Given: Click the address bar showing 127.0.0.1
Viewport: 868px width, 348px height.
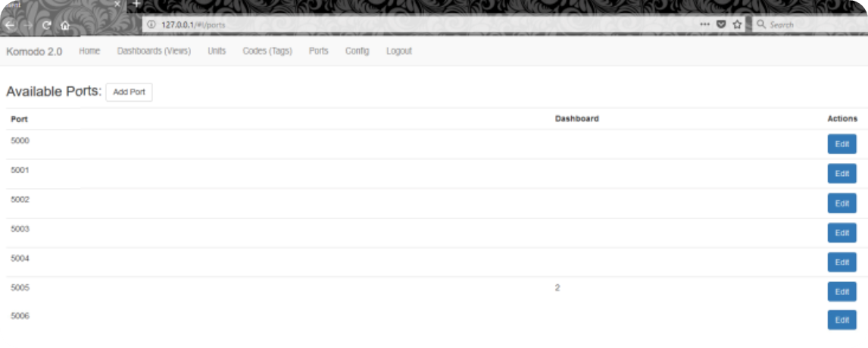Looking at the screenshot, I should tap(419, 24).
